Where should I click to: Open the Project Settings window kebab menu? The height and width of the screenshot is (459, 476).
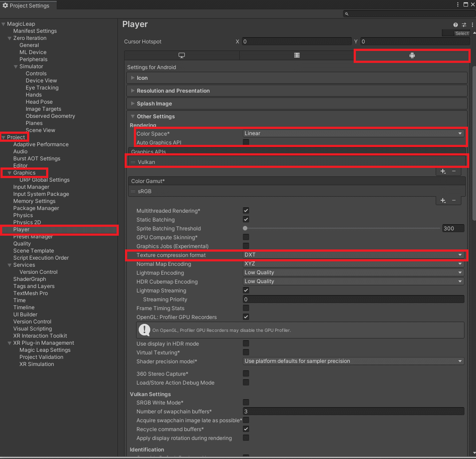coord(458,4)
